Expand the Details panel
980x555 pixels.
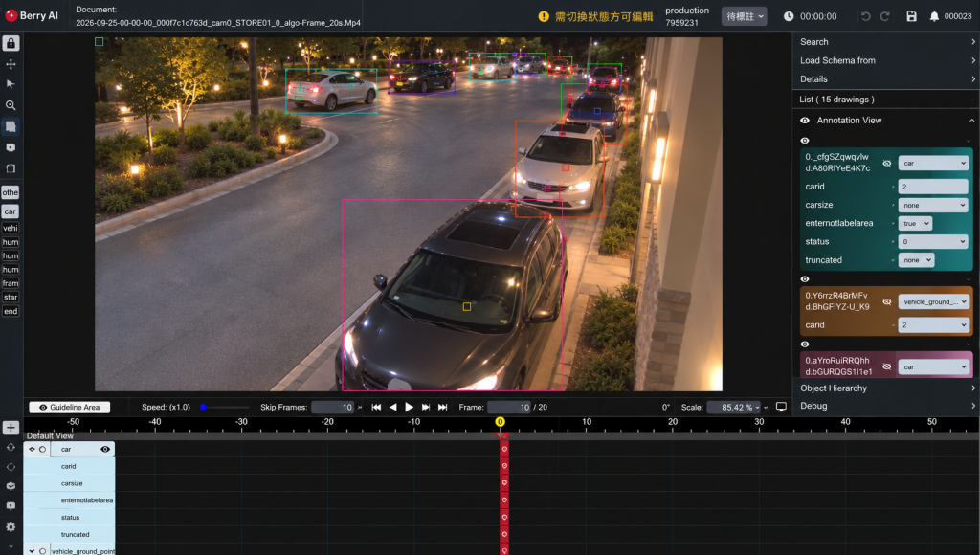coord(886,79)
